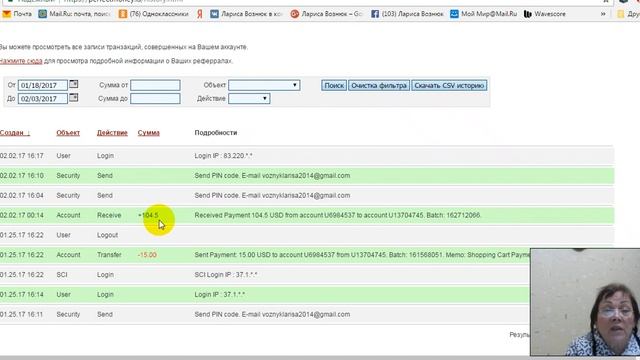Open the Действие dropdown

coord(249,98)
